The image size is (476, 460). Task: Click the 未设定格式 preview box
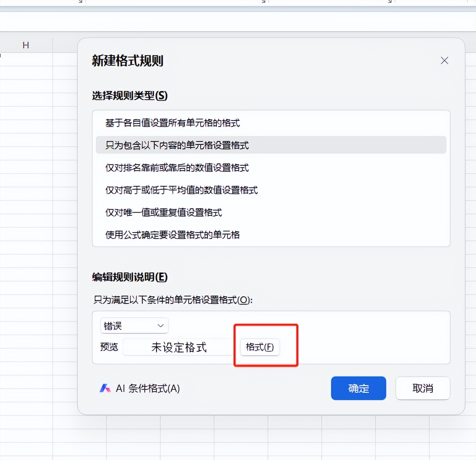179,347
